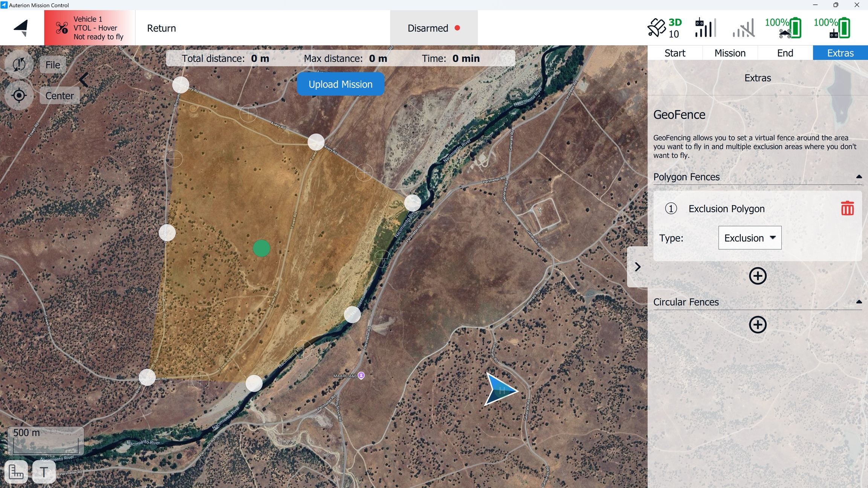
Task: Collapse the Polygon Fences section
Action: (x=859, y=177)
